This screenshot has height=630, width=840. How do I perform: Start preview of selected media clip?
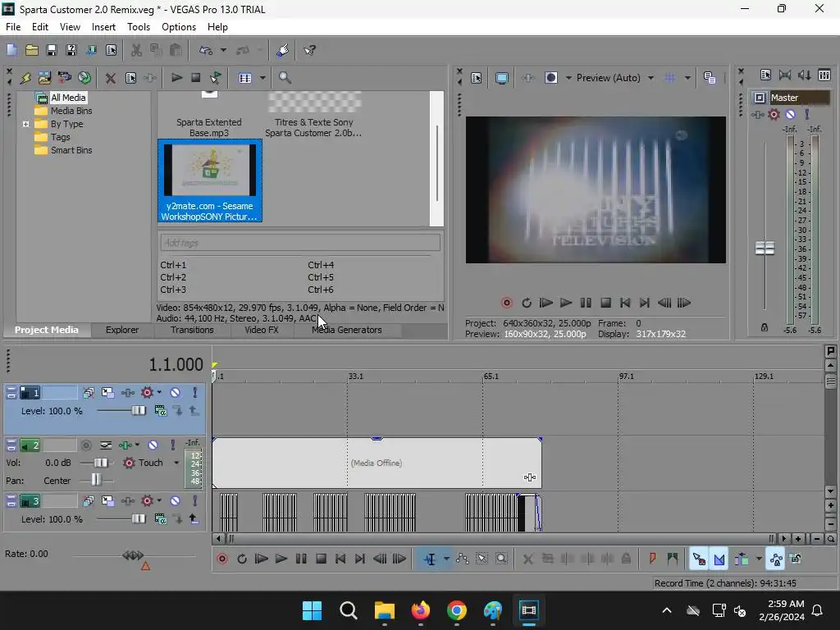tap(176, 78)
